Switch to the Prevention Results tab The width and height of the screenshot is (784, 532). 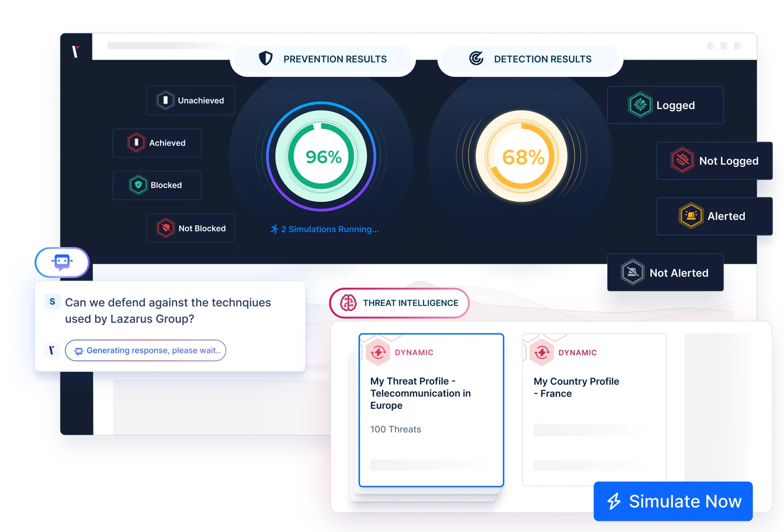pyautogui.click(x=335, y=58)
